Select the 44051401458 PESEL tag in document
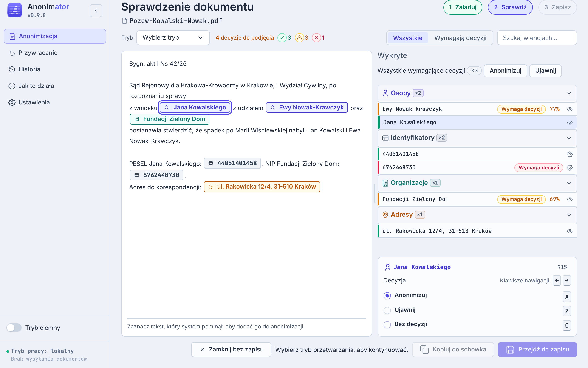 pyautogui.click(x=232, y=163)
